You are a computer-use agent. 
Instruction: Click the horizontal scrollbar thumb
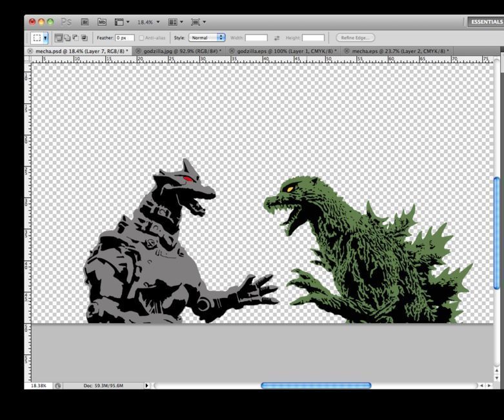tap(316, 385)
